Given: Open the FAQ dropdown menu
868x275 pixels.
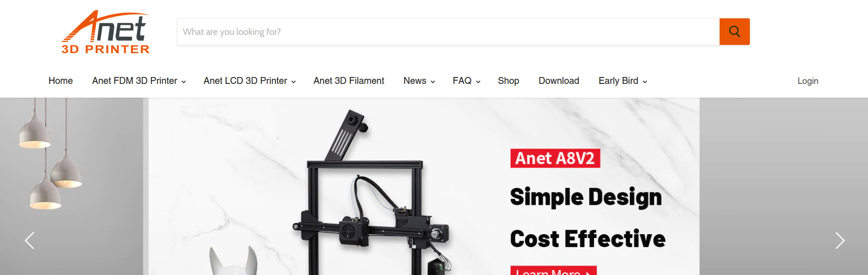Looking at the screenshot, I should click(x=466, y=81).
